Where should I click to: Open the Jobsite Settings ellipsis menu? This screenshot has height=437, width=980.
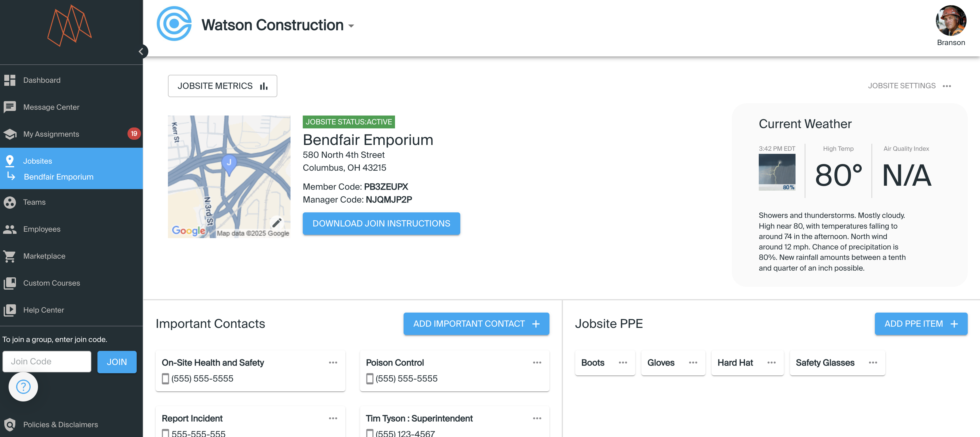(x=947, y=86)
